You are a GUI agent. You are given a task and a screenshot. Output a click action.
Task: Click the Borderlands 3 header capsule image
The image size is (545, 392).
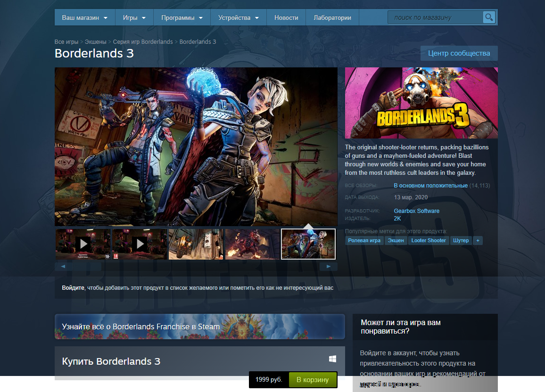point(421,103)
